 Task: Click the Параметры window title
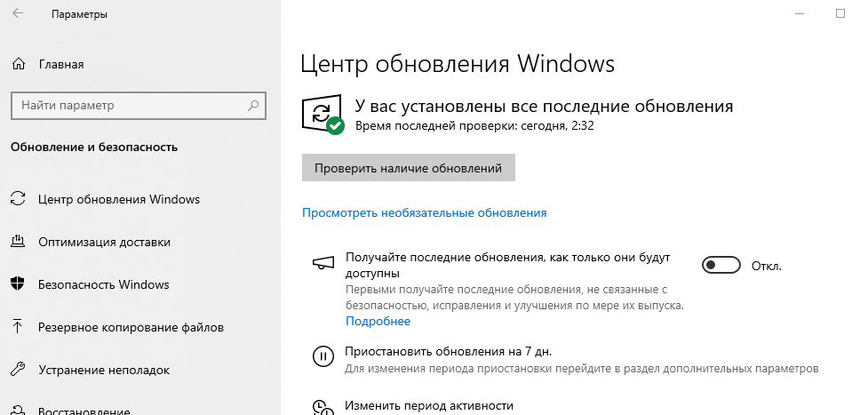click(79, 14)
